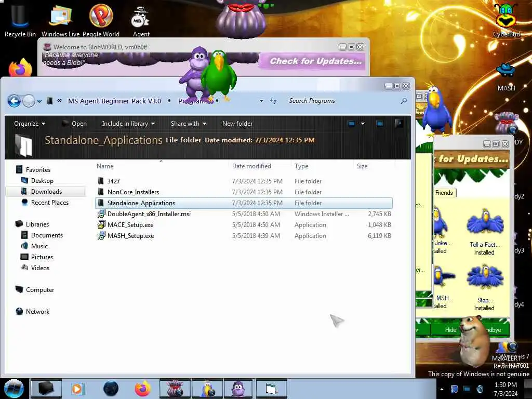The height and width of the screenshot is (399, 532).
Task: Open CyberBud desktop icon
Action: click(506, 20)
